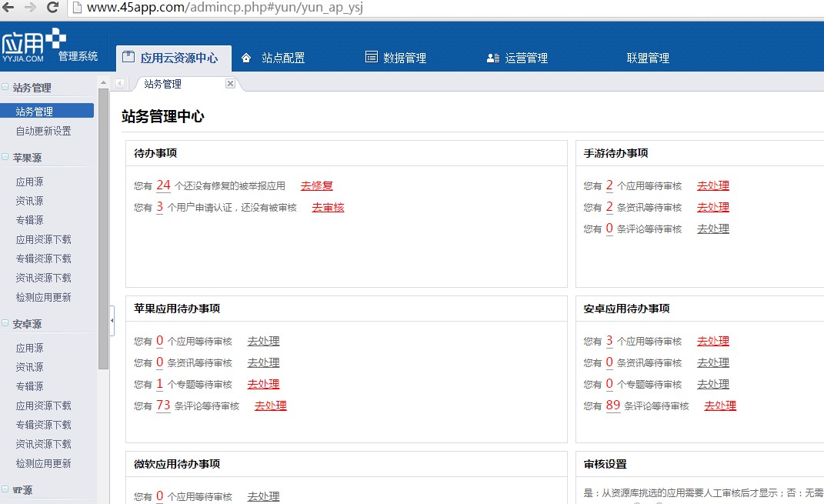Click 去修复 for reported applications
This screenshot has width=824, height=504.
[316, 185]
